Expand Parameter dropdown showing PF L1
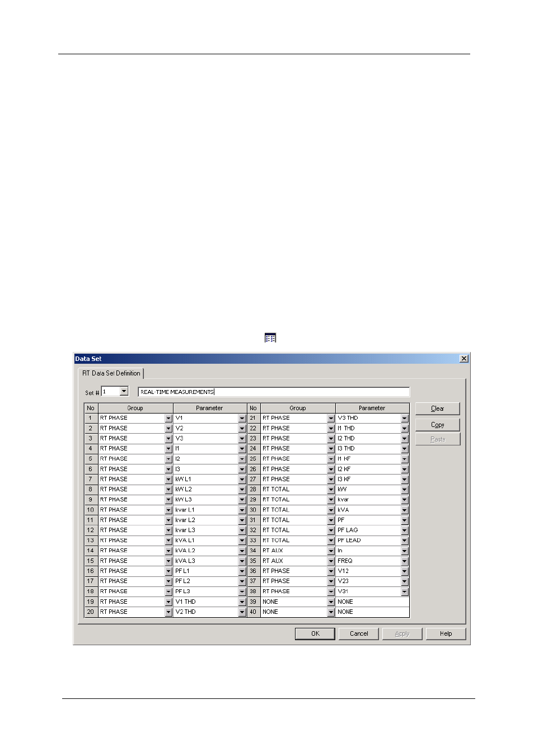 (242, 571)
